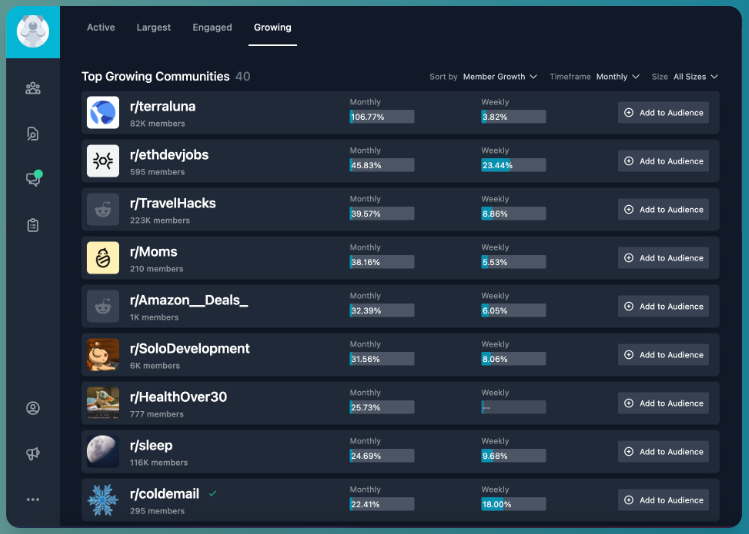Click the 9.68% weekly growth bar

point(513,456)
